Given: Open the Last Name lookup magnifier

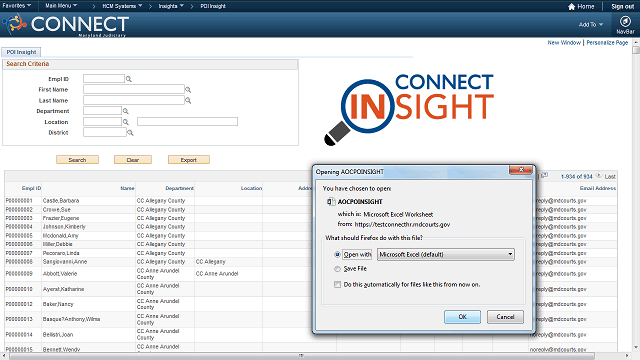Looking at the screenshot, I should coord(188,100).
